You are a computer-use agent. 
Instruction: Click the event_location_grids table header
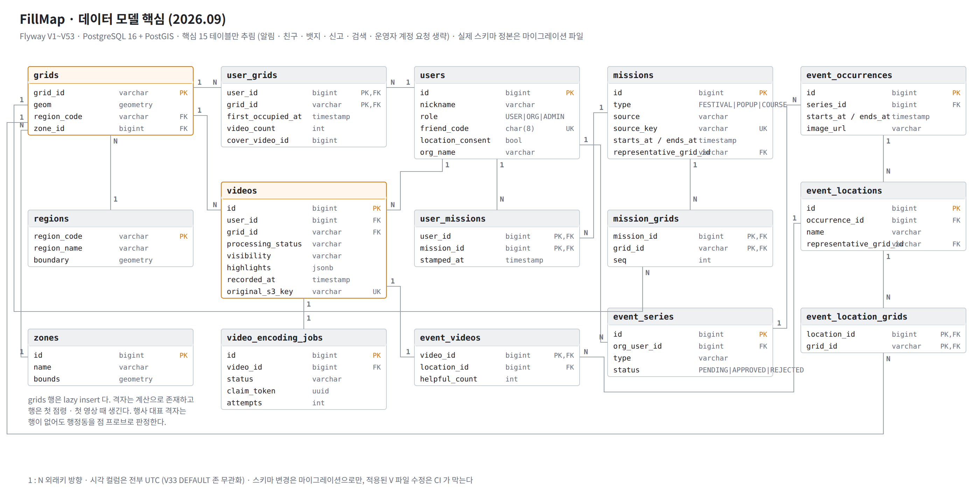883,316
